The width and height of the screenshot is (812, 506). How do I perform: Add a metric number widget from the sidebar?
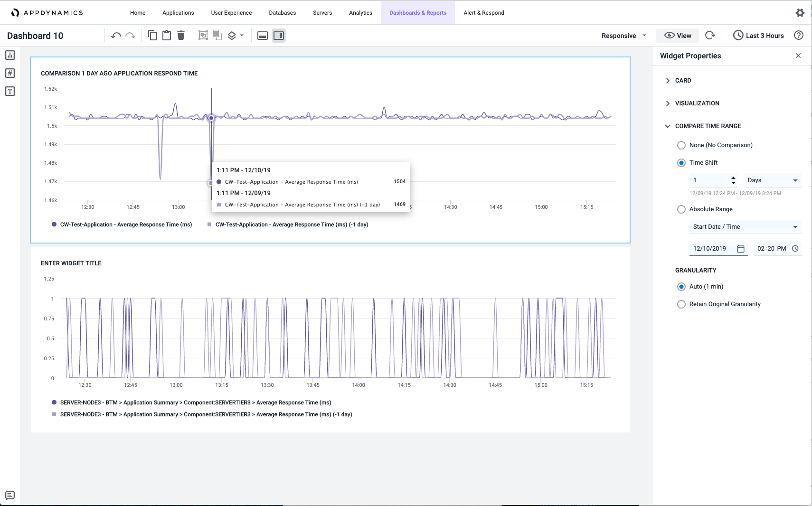tap(10, 73)
